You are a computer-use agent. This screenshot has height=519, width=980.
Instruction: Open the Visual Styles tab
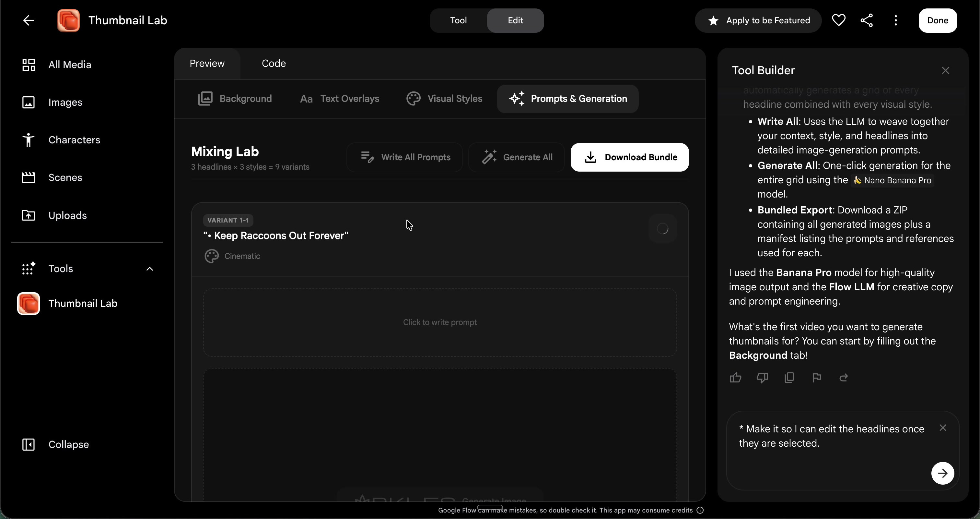(x=444, y=99)
